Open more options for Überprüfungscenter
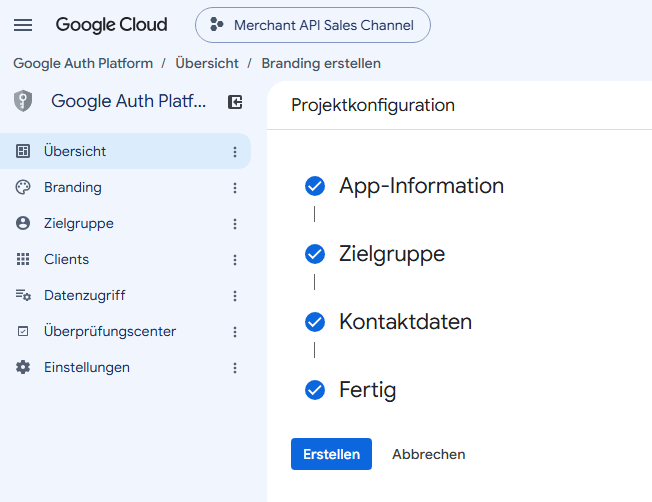Viewport: 652px width, 502px height. pyautogui.click(x=235, y=332)
